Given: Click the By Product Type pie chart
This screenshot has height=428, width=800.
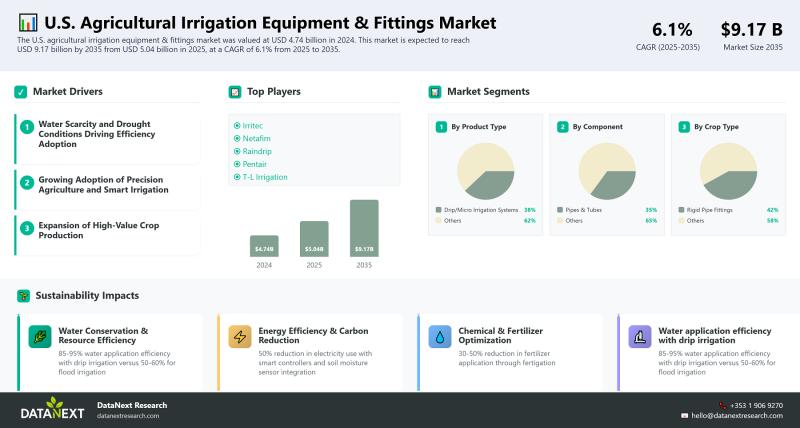Looking at the screenshot, I should tap(486, 170).
